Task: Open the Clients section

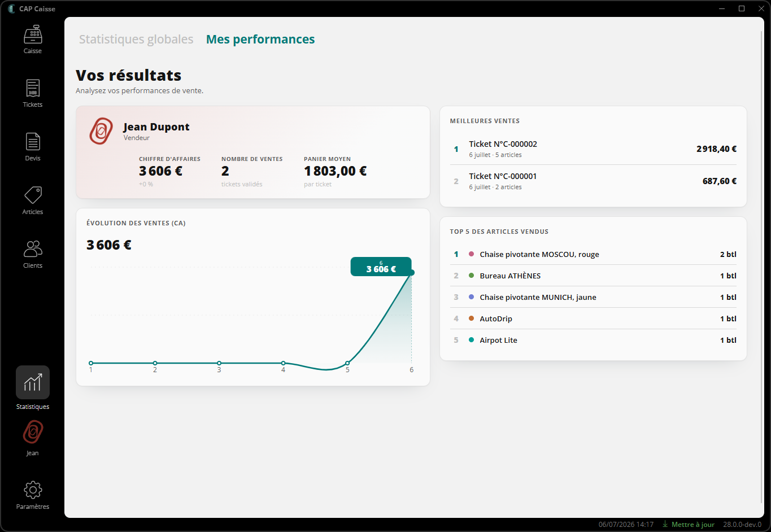Action: click(x=33, y=254)
